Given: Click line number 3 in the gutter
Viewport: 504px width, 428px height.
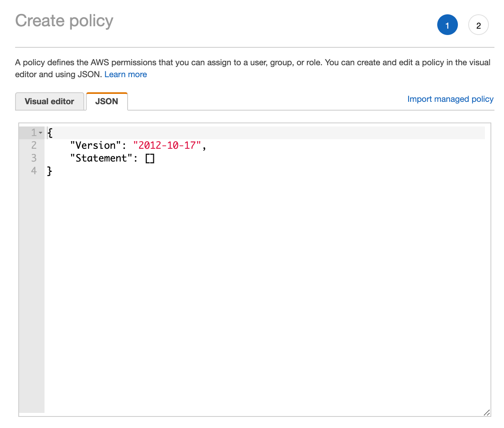Looking at the screenshot, I should (33, 158).
